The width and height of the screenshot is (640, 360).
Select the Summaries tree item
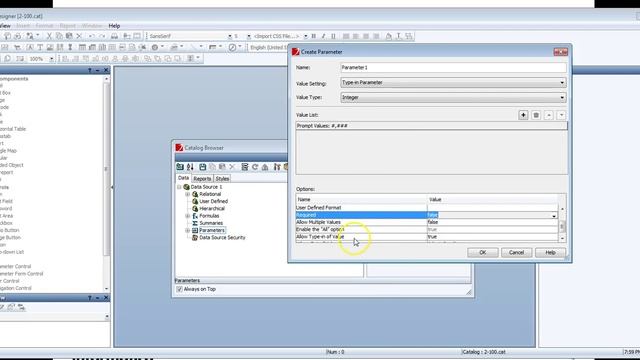point(211,223)
